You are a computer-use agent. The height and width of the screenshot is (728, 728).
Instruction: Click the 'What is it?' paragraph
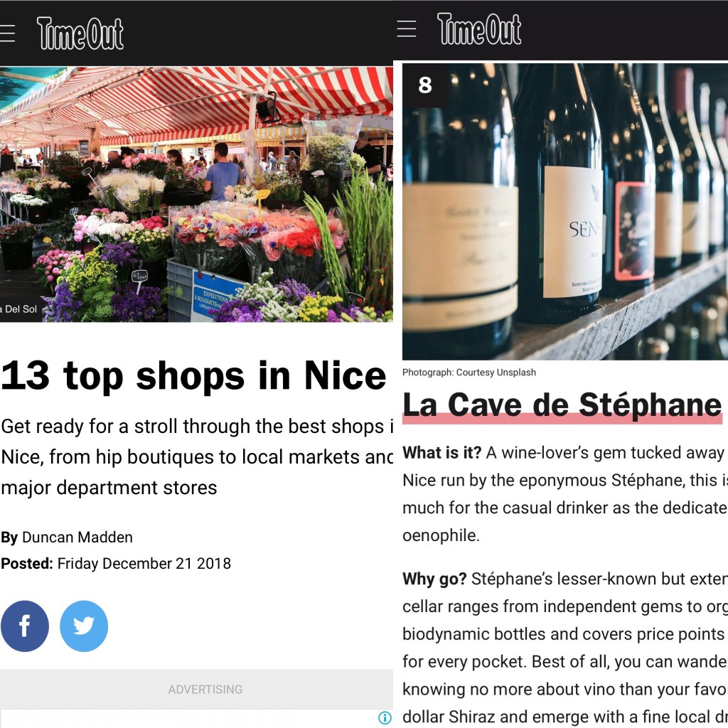pos(565,493)
